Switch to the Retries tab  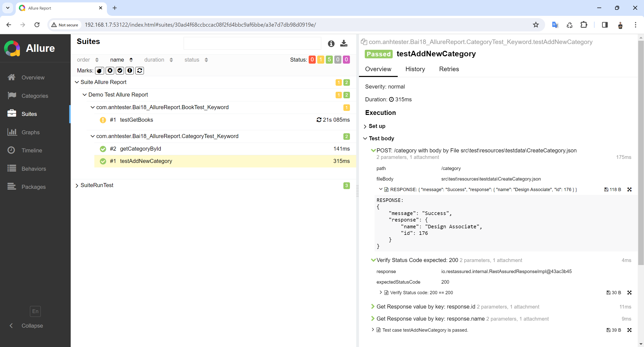[x=449, y=69]
